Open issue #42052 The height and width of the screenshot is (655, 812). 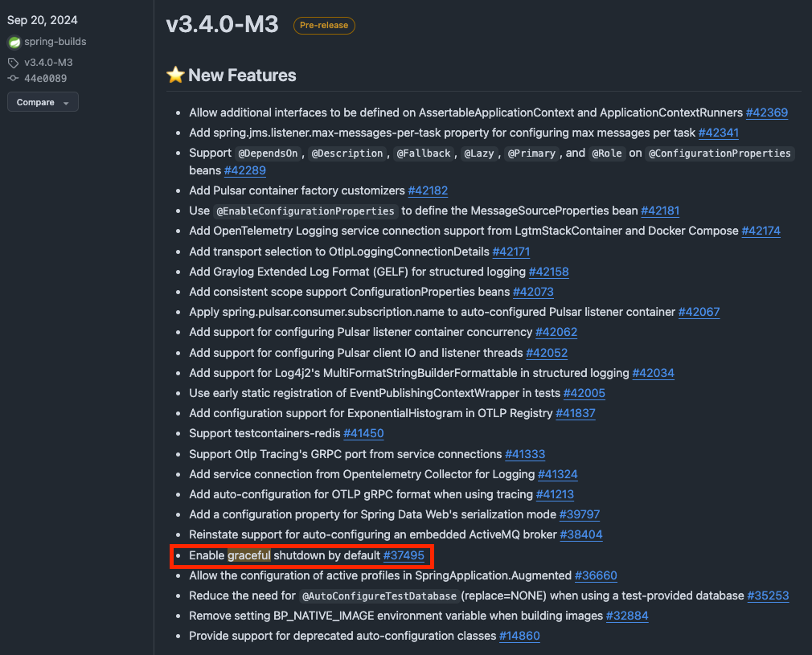pyautogui.click(x=547, y=354)
